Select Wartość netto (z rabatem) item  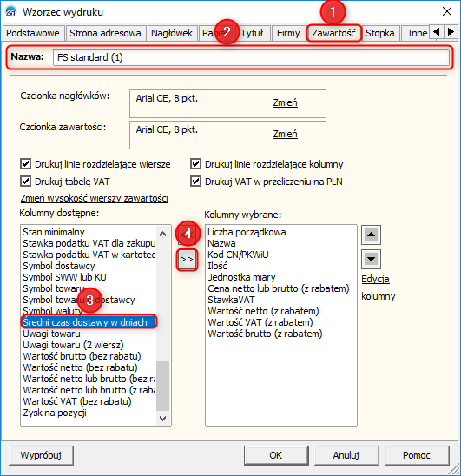263,311
